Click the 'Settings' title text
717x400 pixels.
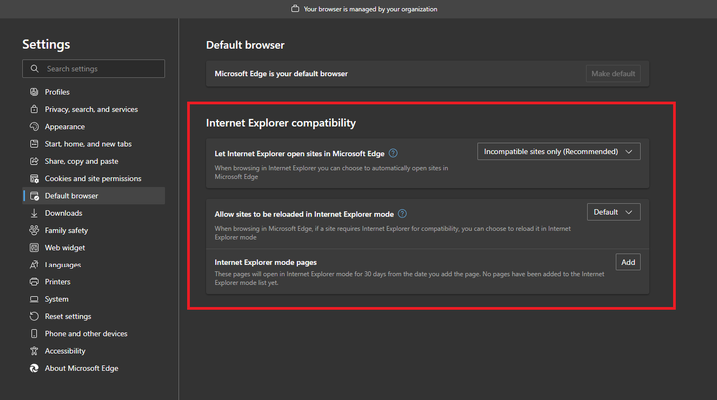(46, 44)
